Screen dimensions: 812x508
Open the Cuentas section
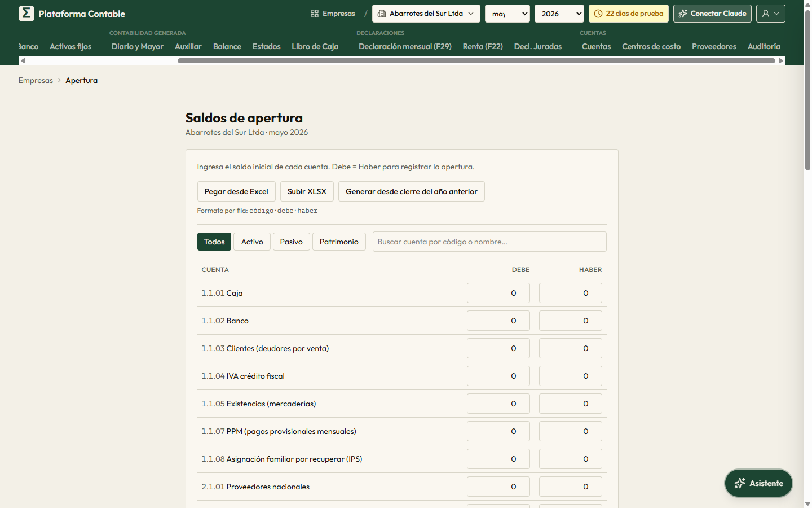click(x=597, y=46)
